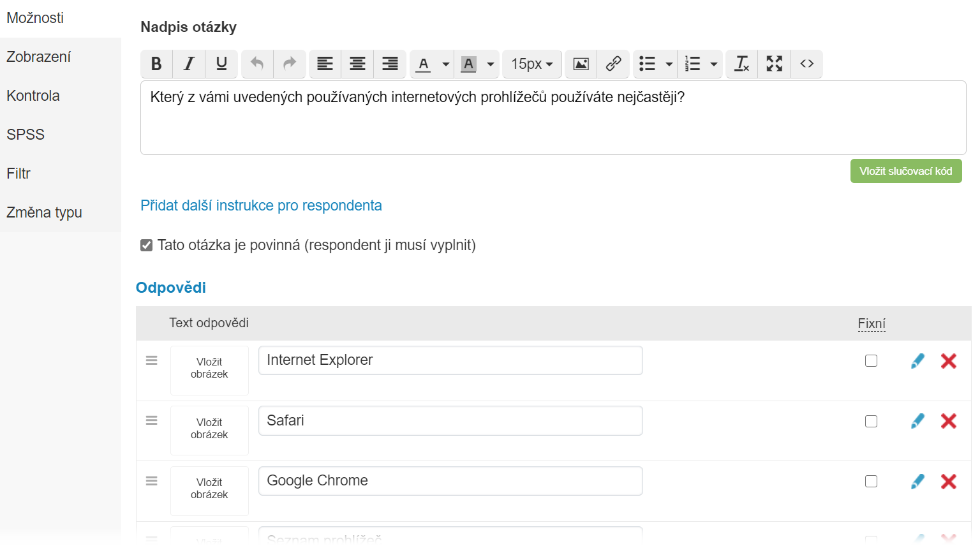Screen dimensions: 980x546
Task: Click Vložit obrázek for Internet Explorer answer
Action: pyautogui.click(x=209, y=370)
